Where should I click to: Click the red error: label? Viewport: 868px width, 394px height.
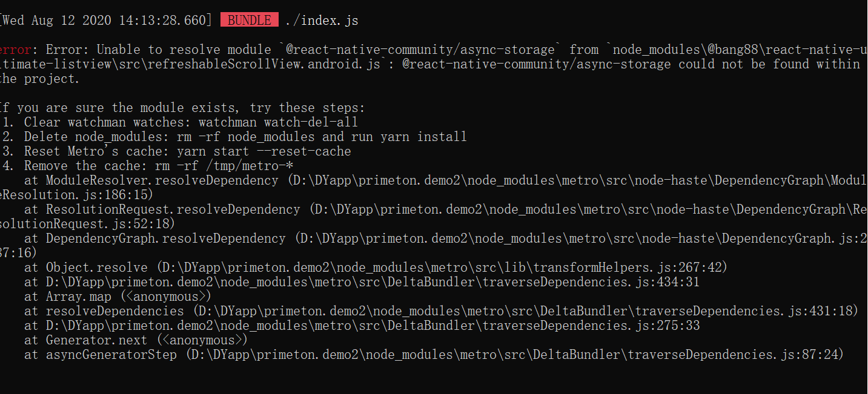pos(18,50)
